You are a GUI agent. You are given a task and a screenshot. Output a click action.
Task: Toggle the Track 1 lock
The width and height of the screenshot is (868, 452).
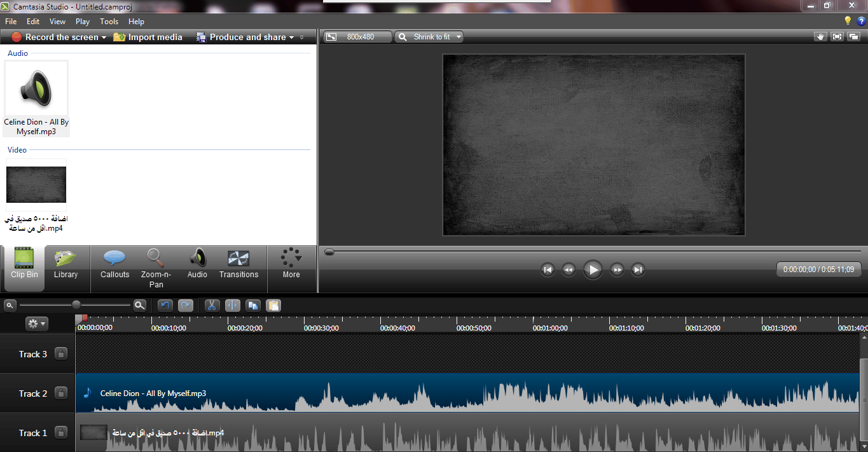tap(61, 432)
